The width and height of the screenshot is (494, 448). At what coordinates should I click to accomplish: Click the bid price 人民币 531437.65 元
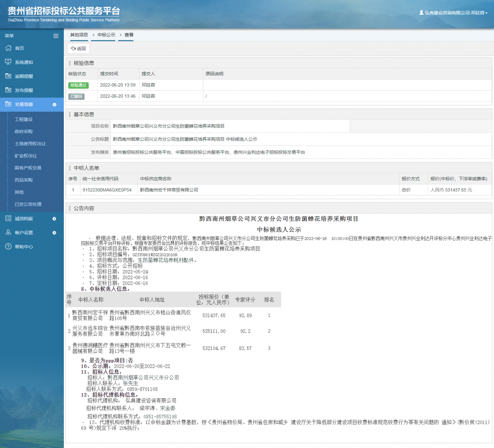(x=451, y=190)
